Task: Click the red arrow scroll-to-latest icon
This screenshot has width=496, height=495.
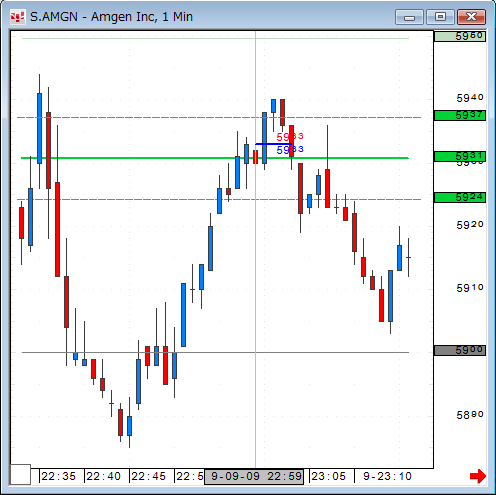Action: point(478,476)
